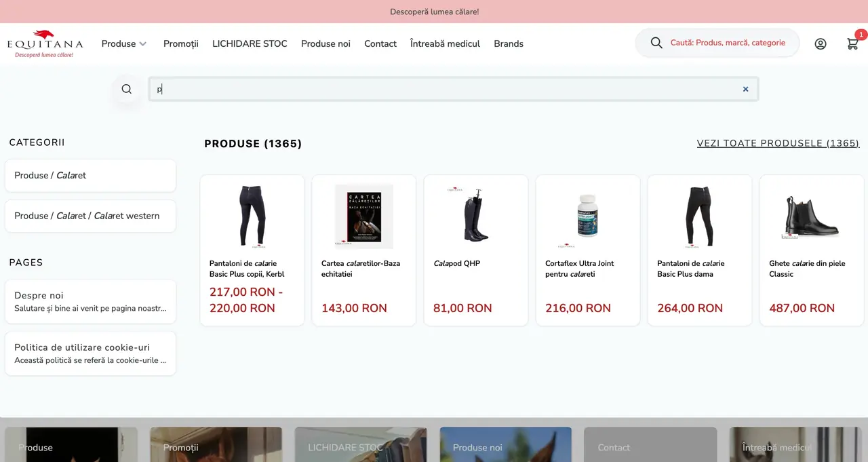Open the shopping cart icon
The image size is (868, 462).
coord(853,43)
